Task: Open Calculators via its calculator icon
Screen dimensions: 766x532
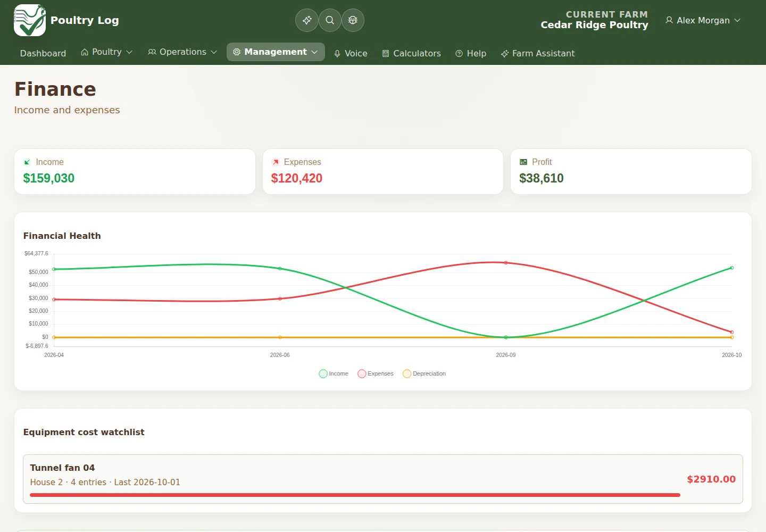Action: click(x=386, y=54)
